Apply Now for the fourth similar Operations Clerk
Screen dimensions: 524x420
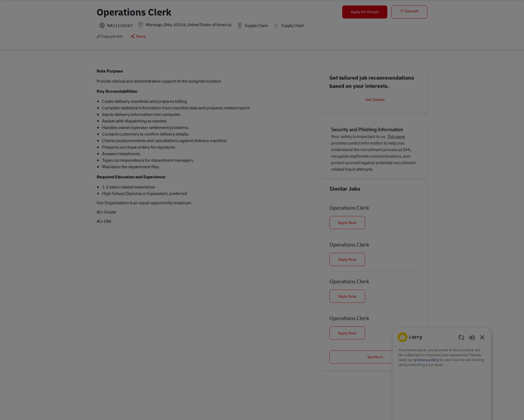(x=347, y=333)
